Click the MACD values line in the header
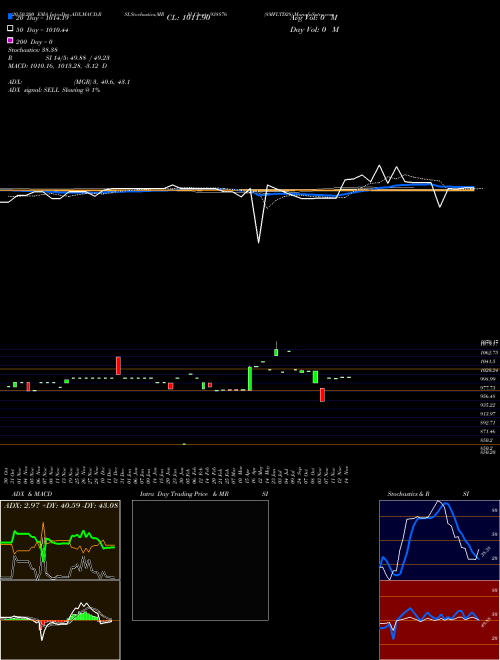Screen dimensions: 500x660 click(x=57, y=66)
